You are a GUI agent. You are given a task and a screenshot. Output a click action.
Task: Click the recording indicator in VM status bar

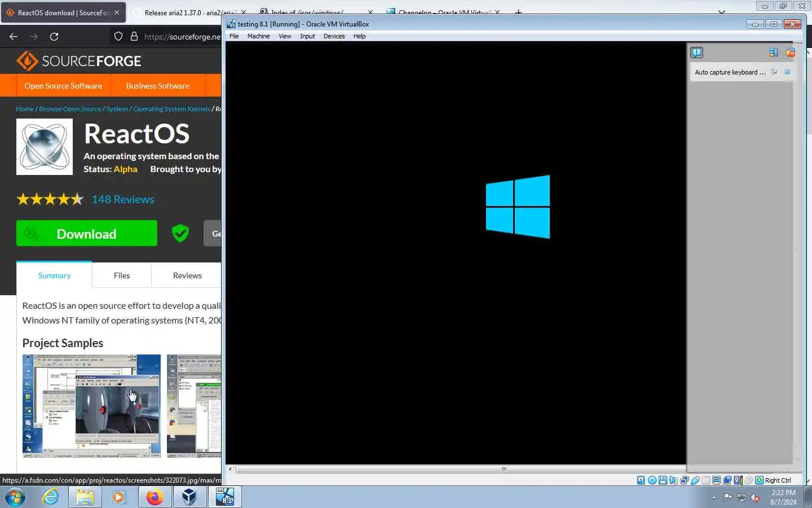click(727, 480)
